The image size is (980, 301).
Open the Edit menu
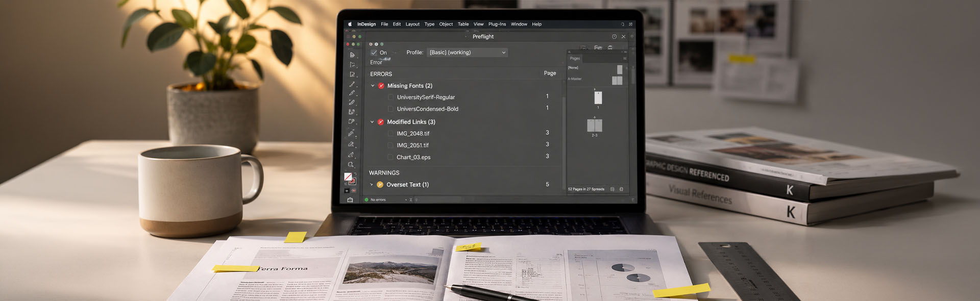pos(397,24)
